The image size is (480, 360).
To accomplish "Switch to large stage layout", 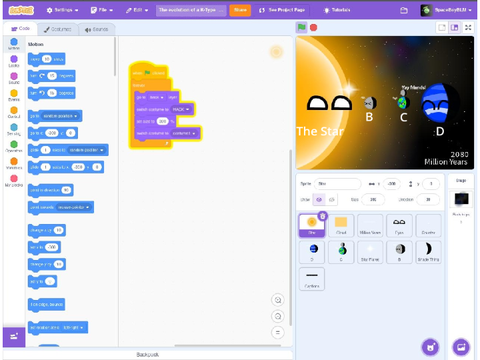I will click(454, 27).
